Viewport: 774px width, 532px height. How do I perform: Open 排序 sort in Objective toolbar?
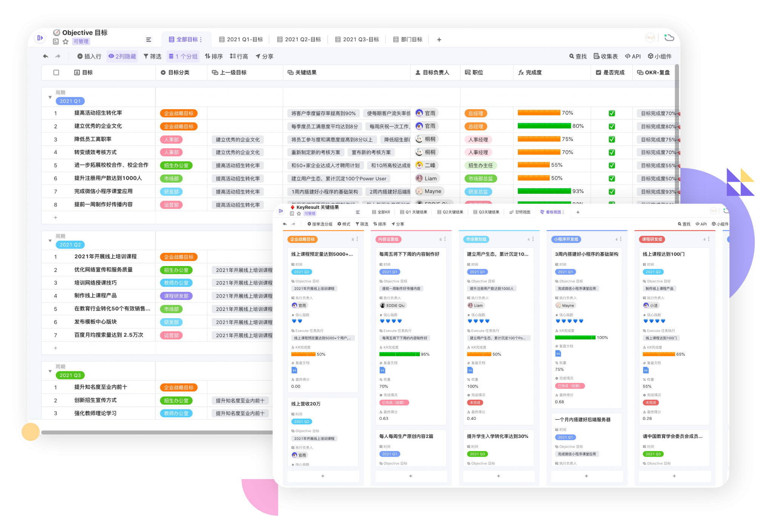[214, 56]
